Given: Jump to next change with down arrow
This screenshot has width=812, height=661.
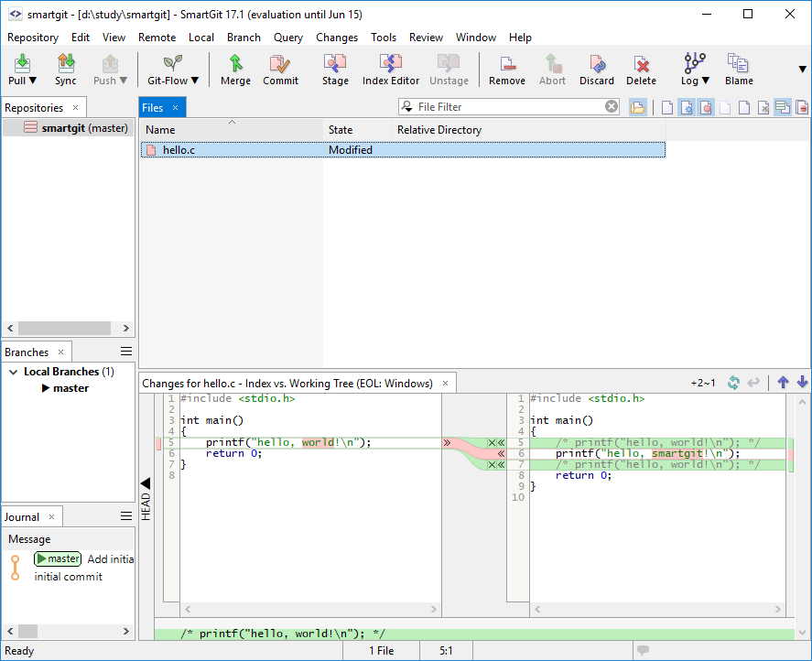Looking at the screenshot, I should 802,383.
